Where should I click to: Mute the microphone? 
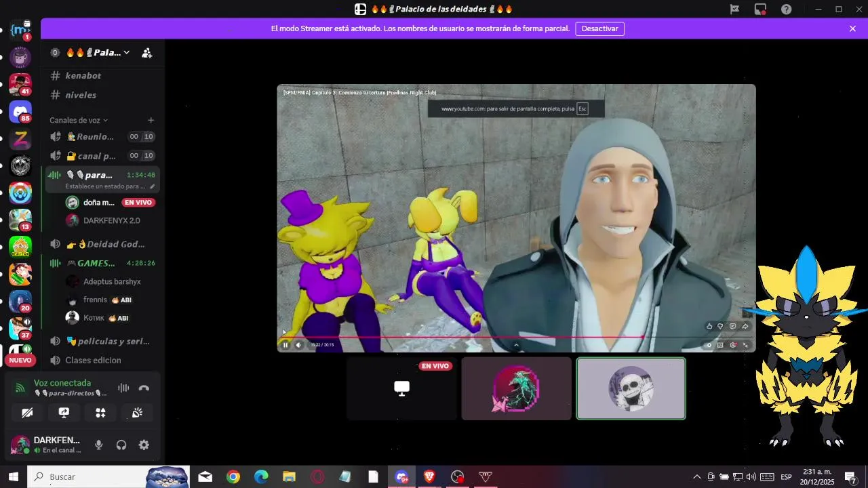[x=98, y=445]
